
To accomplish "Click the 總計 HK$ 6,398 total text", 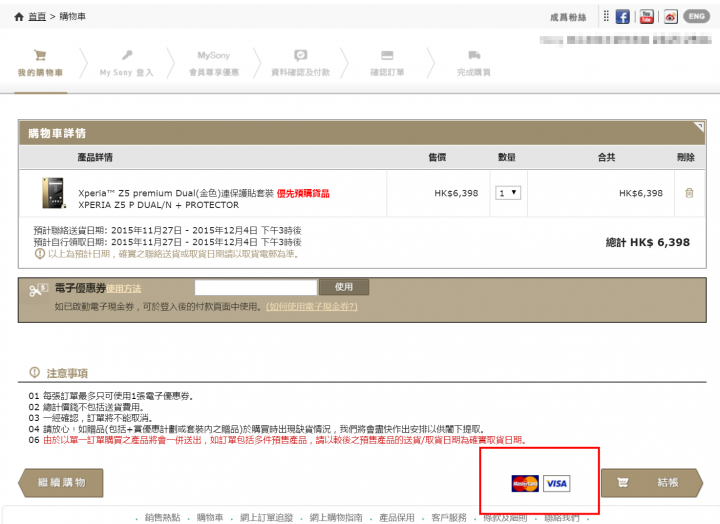I will [x=647, y=242].
